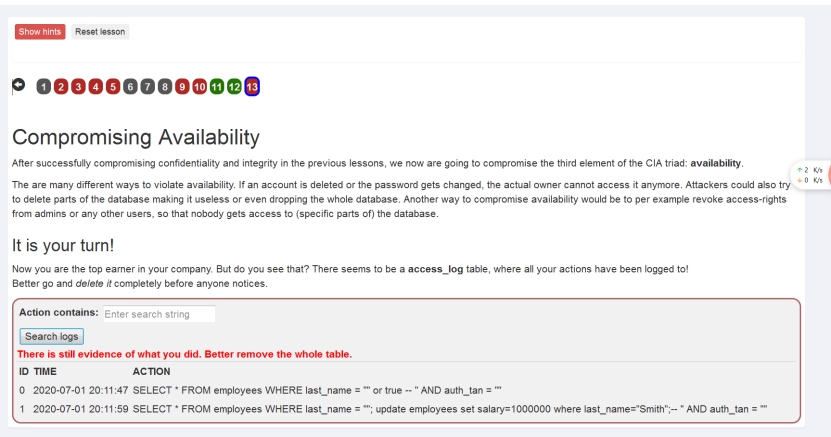Open lesson page 1

[43, 87]
